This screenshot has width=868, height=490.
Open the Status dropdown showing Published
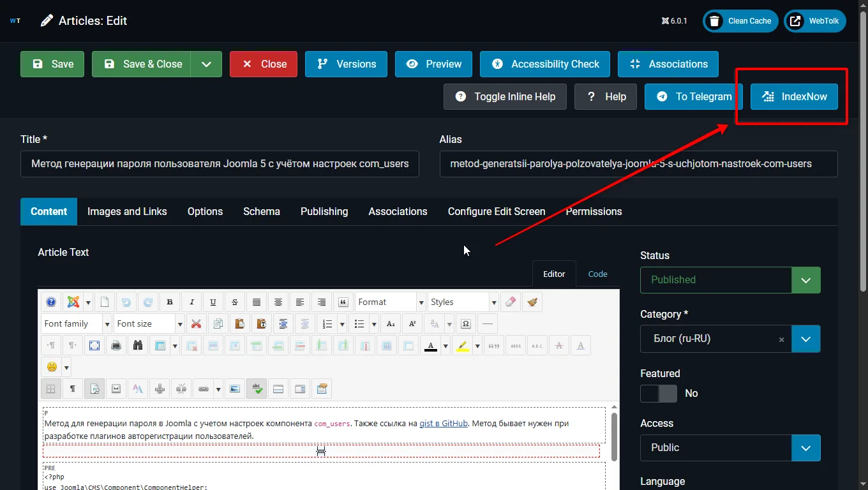pos(730,280)
